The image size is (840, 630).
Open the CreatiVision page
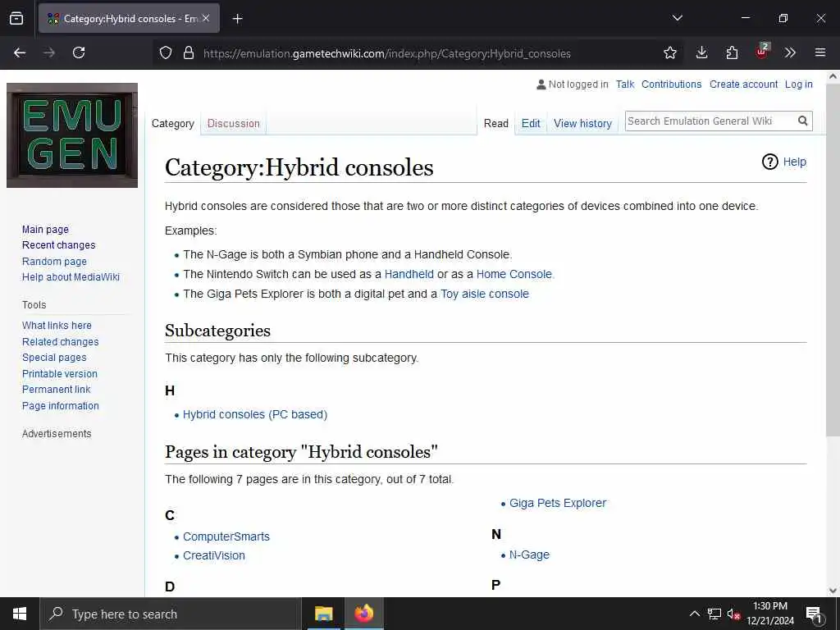point(214,555)
